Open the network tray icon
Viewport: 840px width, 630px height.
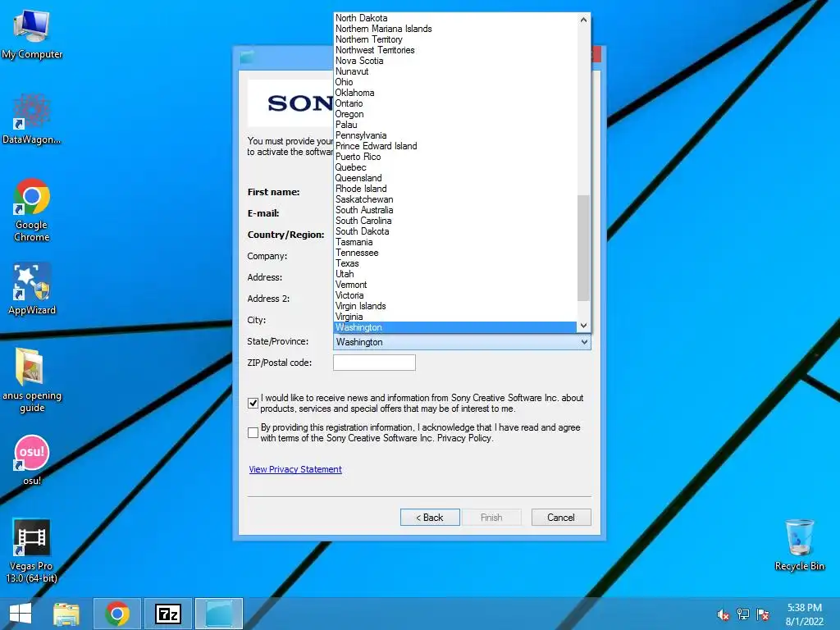[743, 614]
